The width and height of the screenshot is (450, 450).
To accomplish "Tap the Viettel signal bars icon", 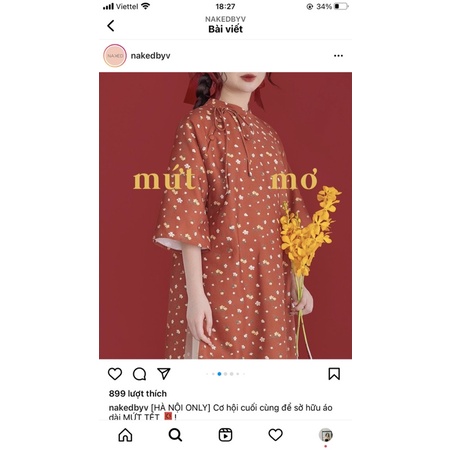I will tap(108, 6).
